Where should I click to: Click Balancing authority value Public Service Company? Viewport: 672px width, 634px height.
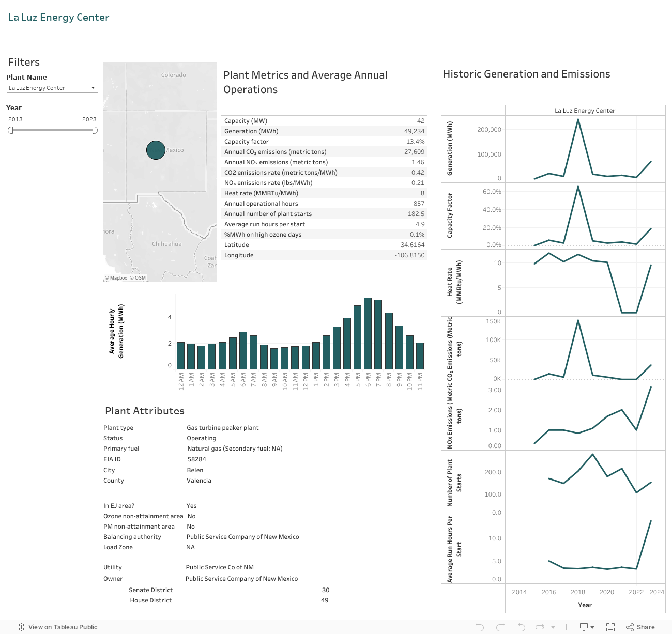pos(242,537)
